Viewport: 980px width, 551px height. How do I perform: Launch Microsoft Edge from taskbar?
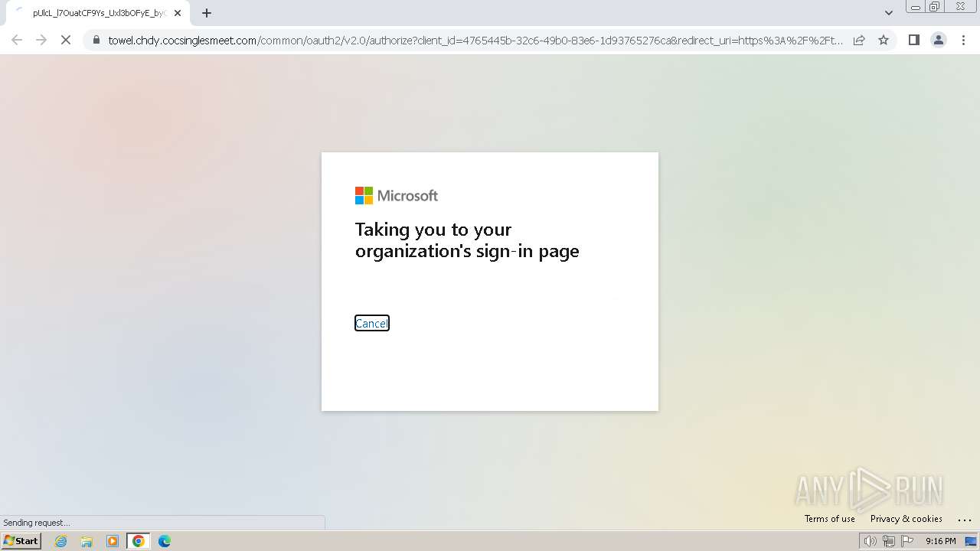tap(165, 541)
